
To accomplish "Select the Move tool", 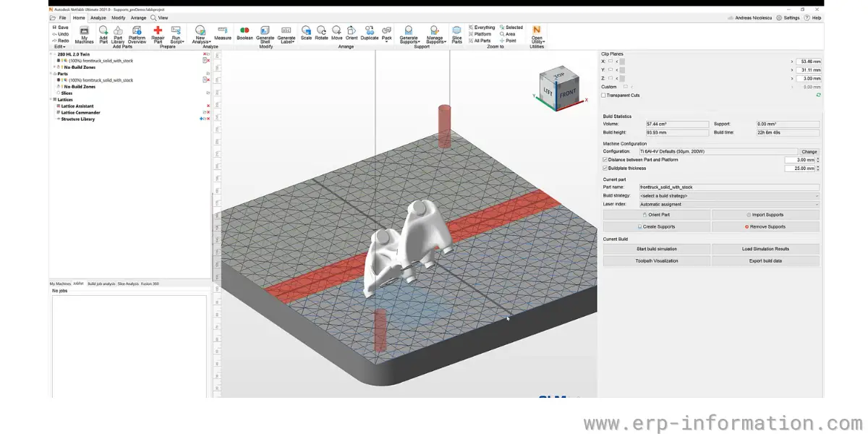I will (336, 33).
